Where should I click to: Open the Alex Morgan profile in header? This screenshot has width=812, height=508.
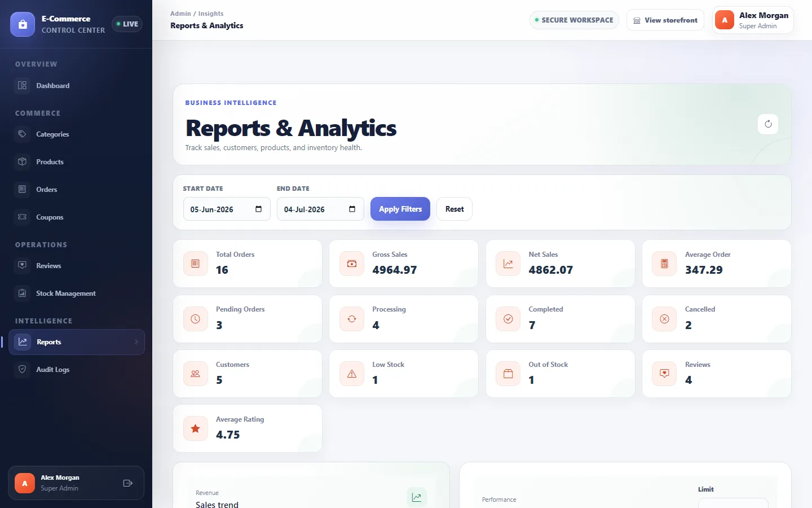[x=753, y=20]
